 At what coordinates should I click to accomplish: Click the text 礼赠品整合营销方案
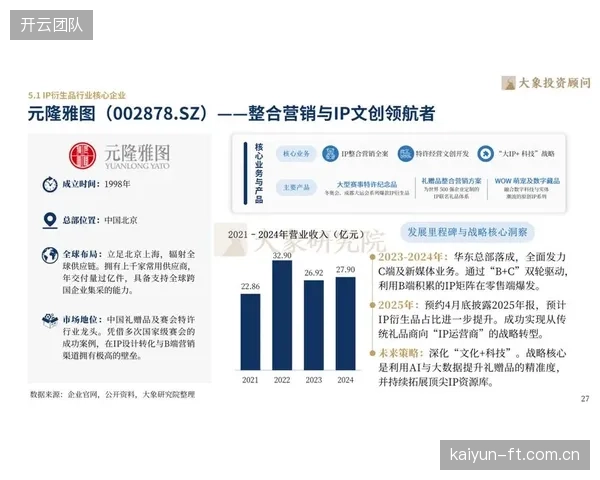coord(452,181)
